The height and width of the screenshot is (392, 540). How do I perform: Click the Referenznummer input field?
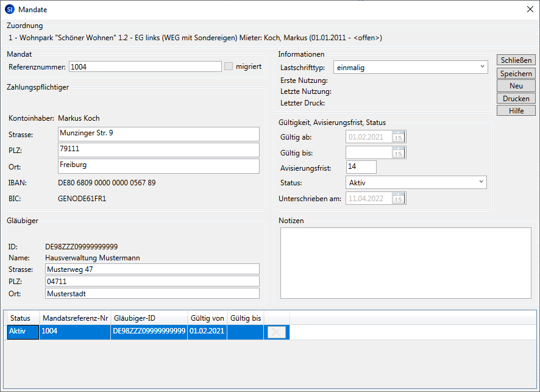(145, 67)
